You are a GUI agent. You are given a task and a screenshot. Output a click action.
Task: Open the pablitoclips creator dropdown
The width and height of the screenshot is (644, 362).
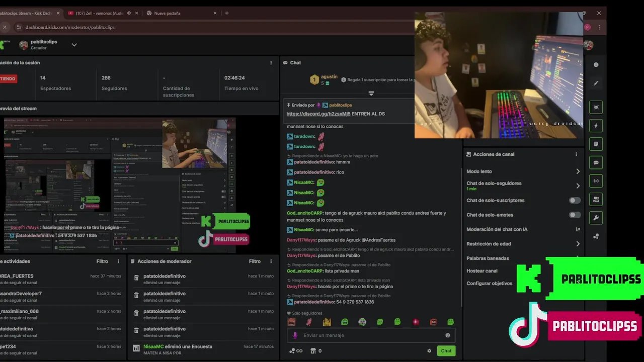tap(74, 45)
